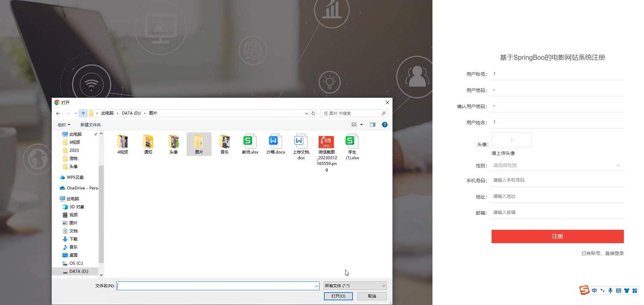Image resolution: width=644 pixels, height=305 pixels.
Task: Select the 学生(1).xlsx spreadsheet file
Action: (352, 147)
